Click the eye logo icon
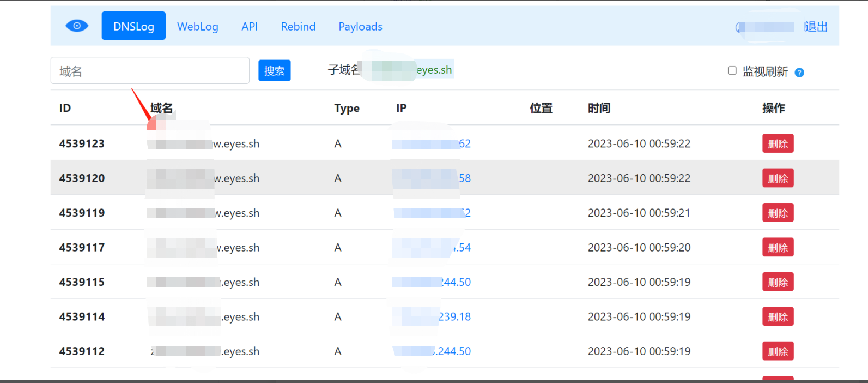 (77, 26)
